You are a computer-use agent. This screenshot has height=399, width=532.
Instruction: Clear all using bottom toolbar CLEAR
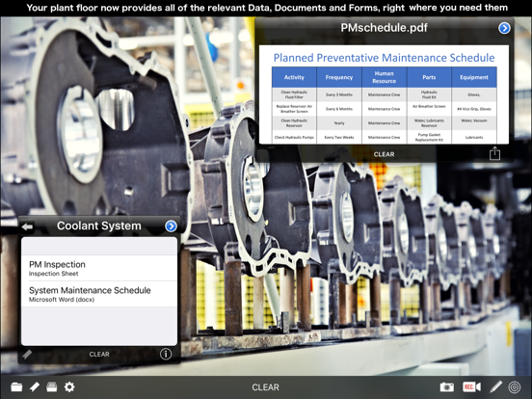(x=265, y=387)
